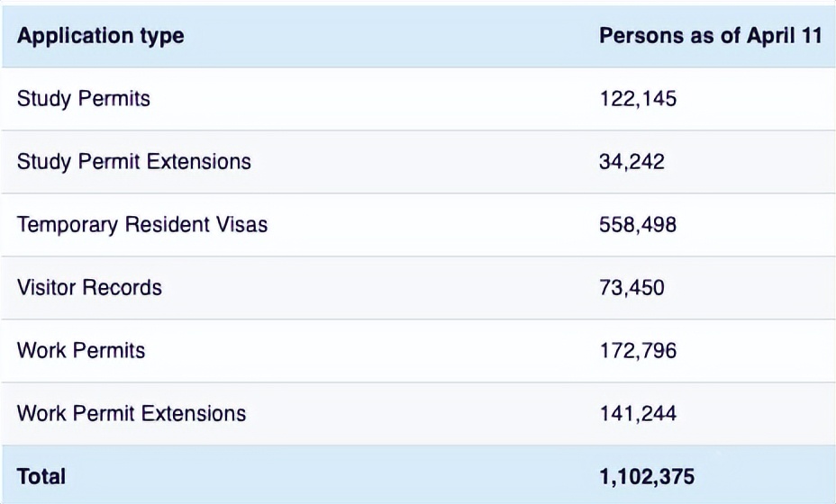The height and width of the screenshot is (504, 836).
Task: Click the 172,796 value cell
Action: [x=638, y=350]
